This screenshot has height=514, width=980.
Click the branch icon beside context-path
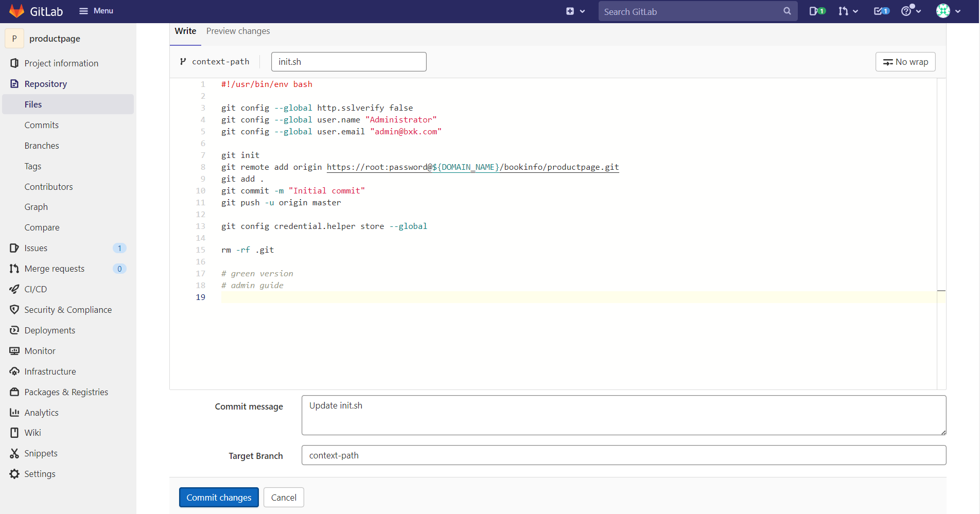(183, 62)
